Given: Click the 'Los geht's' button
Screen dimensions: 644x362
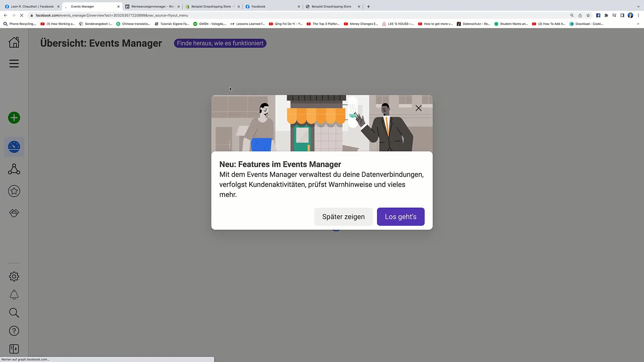Looking at the screenshot, I should click(x=400, y=217).
